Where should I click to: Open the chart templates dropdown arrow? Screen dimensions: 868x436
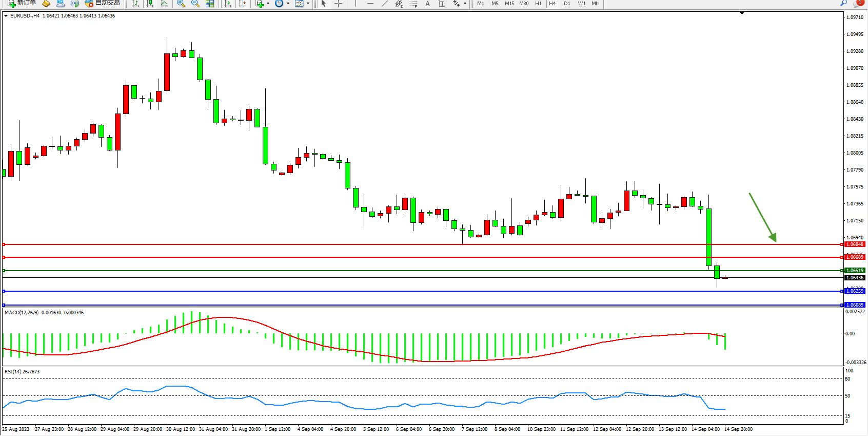coord(308,4)
